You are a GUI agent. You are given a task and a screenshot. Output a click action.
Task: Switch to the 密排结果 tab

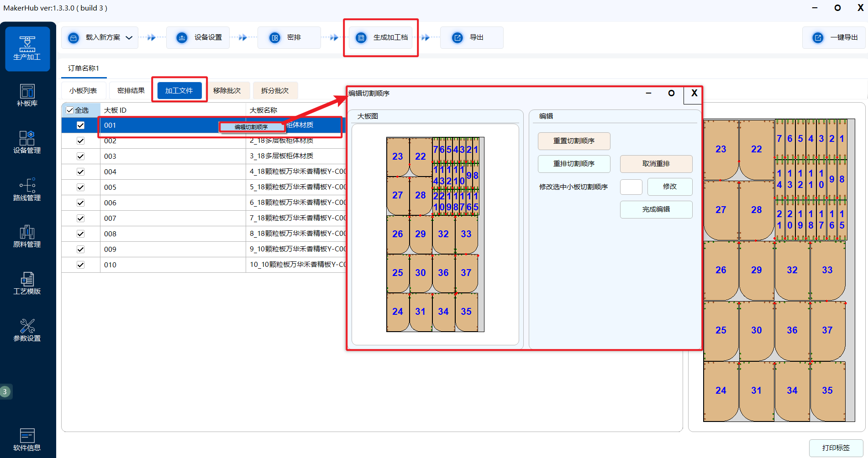pyautogui.click(x=131, y=91)
